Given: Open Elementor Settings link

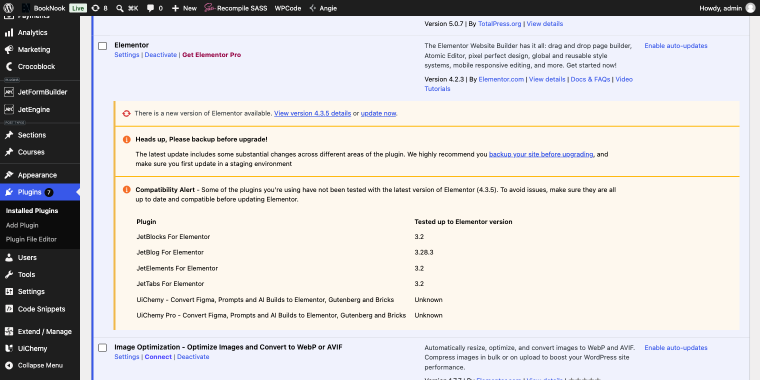Looking at the screenshot, I should pyautogui.click(x=127, y=55).
